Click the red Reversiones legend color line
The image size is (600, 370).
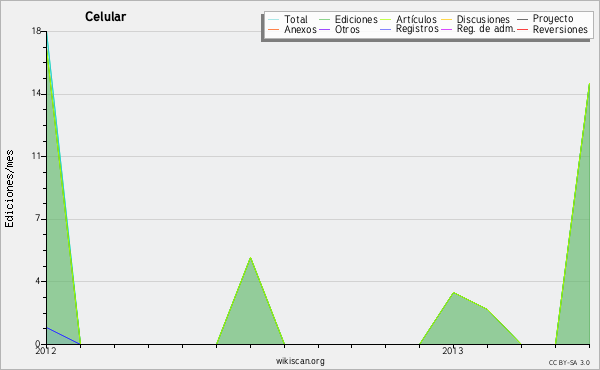[x=522, y=29]
